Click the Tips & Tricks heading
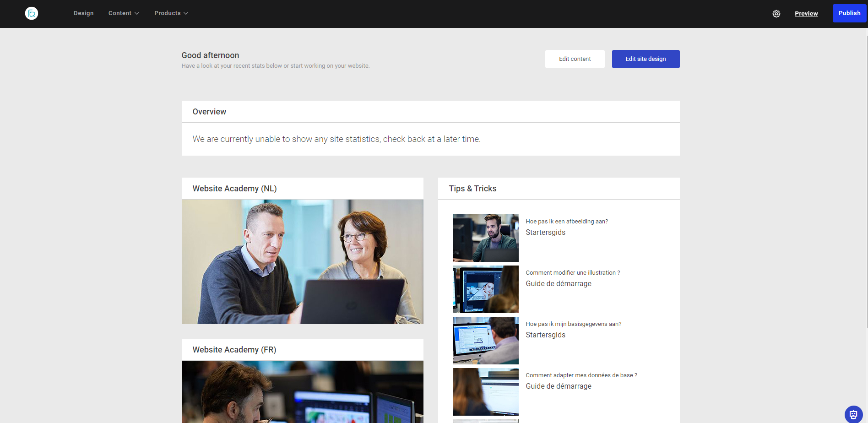This screenshot has height=423, width=868. coord(472,189)
